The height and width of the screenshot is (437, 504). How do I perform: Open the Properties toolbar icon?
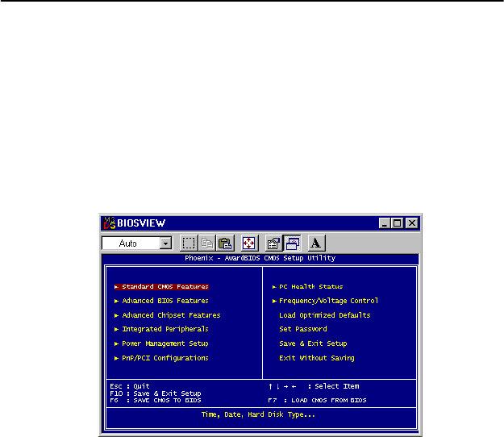tap(273, 243)
